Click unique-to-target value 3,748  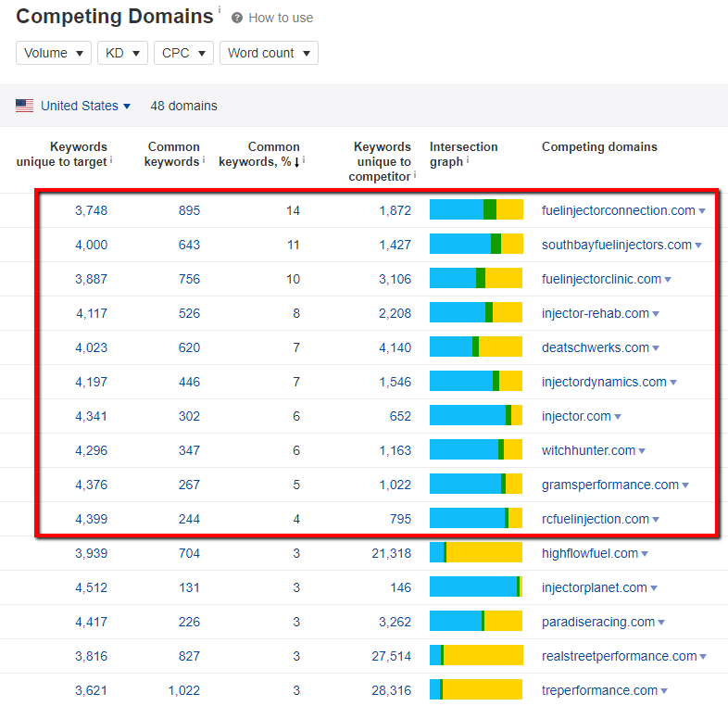(92, 211)
